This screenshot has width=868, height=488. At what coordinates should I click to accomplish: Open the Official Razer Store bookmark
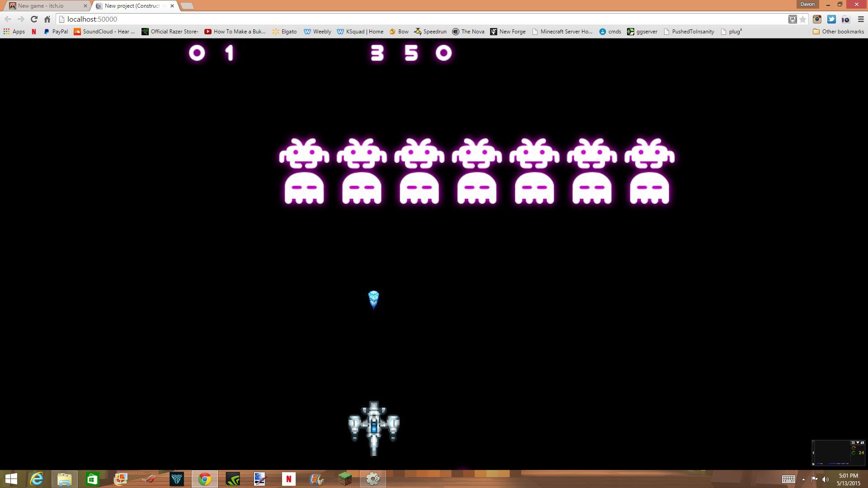click(x=170, y=32)
